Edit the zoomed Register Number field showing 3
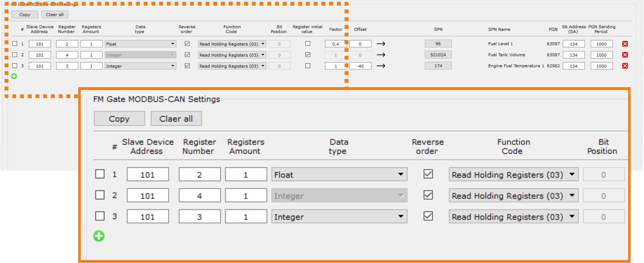Image resolution: width=644 pixels, height=263 pixels. coord(199,216)
